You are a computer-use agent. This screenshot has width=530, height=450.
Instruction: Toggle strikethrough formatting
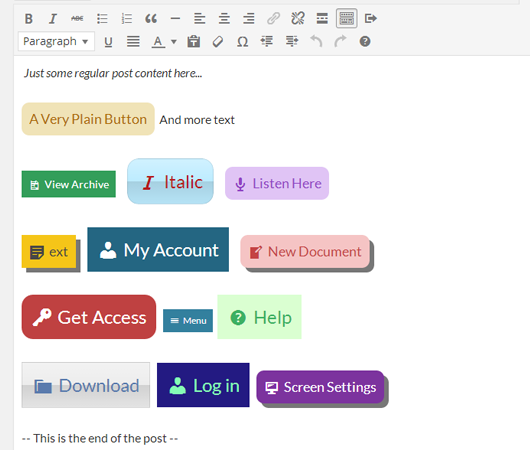click(x=77, y=18)
